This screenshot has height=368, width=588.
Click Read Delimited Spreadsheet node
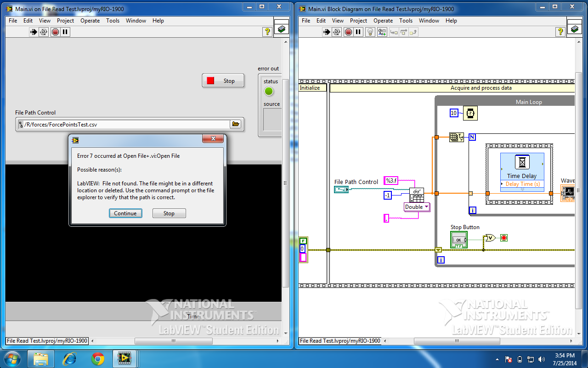(x=417, y=195)
